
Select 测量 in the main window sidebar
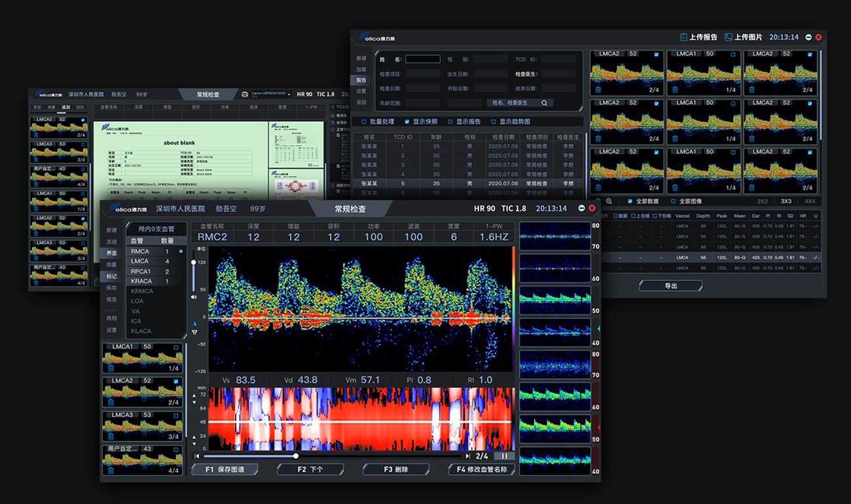click(x=112, y=264)
